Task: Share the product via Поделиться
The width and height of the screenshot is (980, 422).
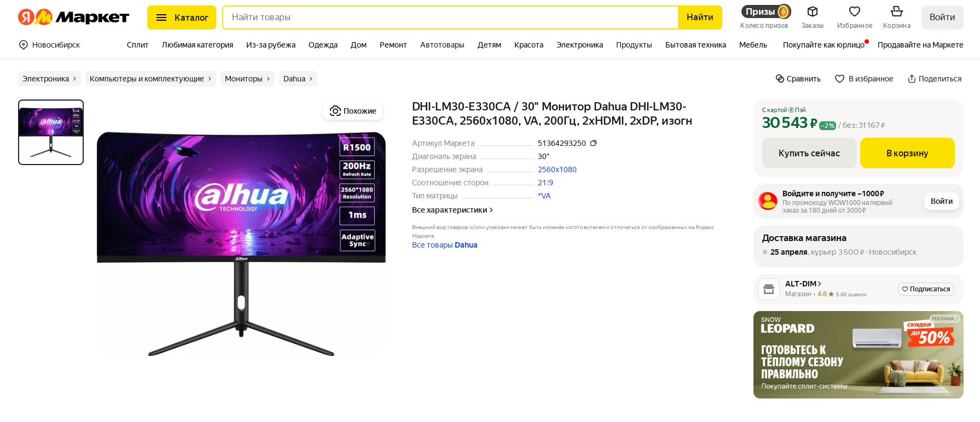Action: click(x=935, y=79)
